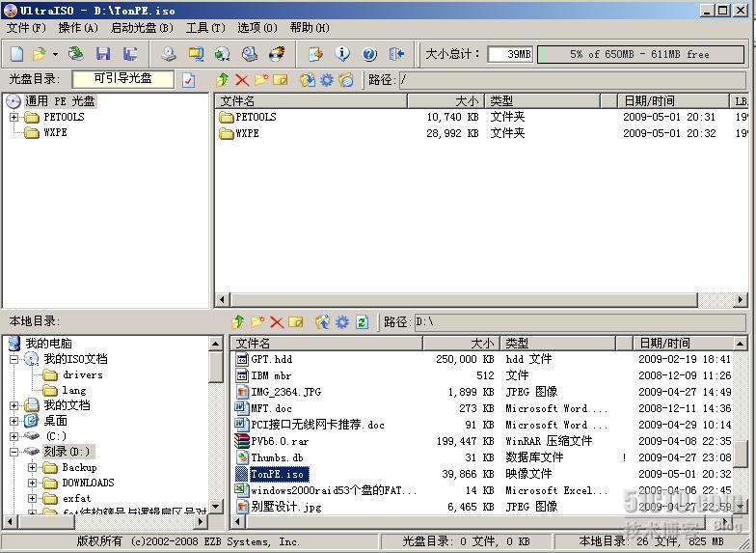Click the 39MB total size field

(510, 54)
